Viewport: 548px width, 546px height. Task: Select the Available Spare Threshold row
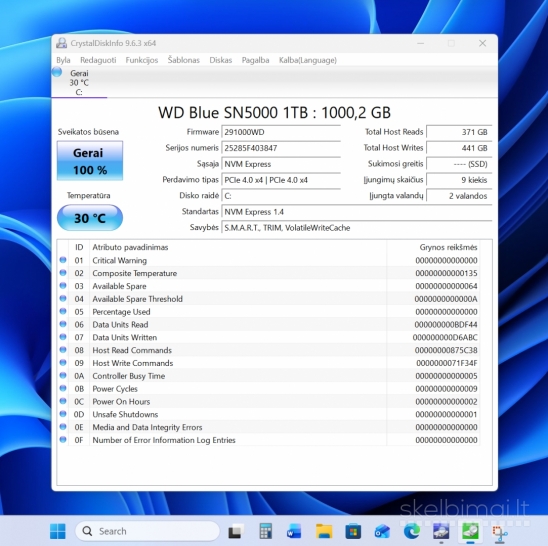tap(268, 299)
